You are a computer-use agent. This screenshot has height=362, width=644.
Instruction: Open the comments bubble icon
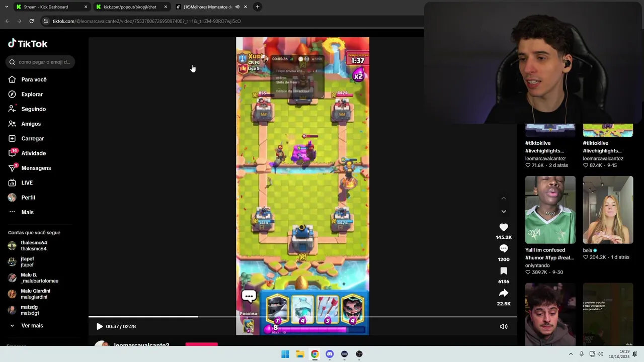(504, 249)
